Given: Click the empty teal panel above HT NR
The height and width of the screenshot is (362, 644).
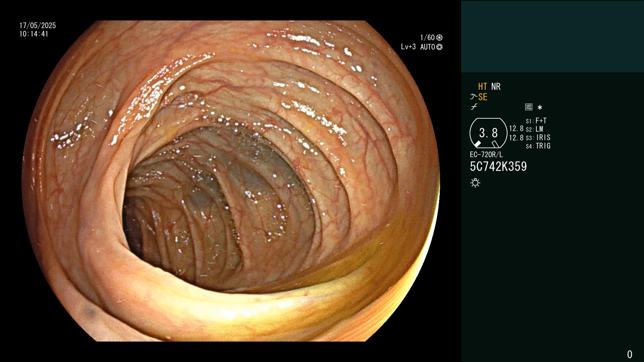Looking at the screenshot, I should [x=552, y=36].
